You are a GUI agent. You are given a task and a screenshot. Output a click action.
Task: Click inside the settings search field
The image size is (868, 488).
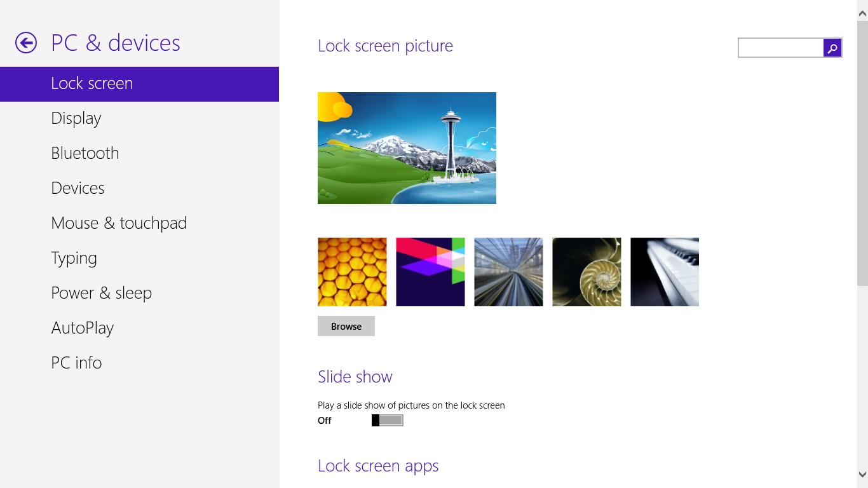(x=781, y=48)
